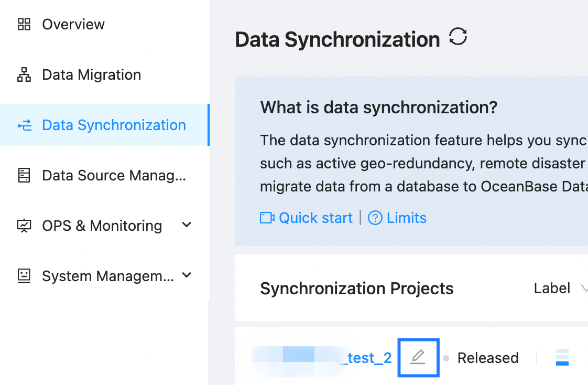Select the Data Migration menu label
The width and height of the screenshot is (588, 385).
pos(91,75)
